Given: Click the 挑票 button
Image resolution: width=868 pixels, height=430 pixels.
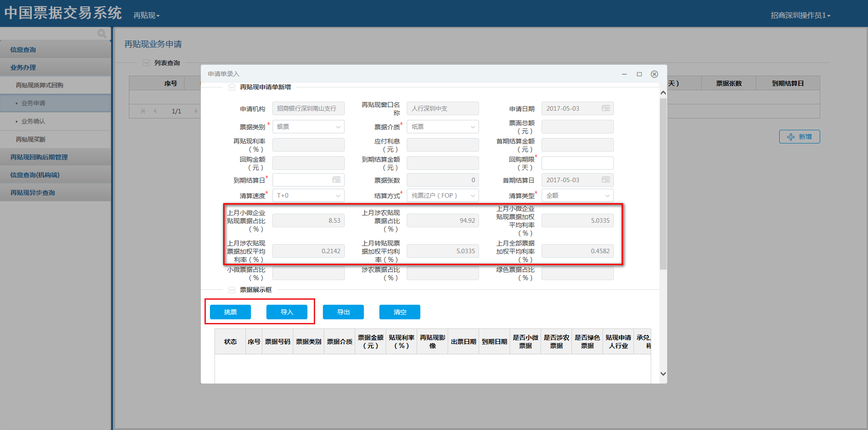Looking at the screenshot, I should pos(230,312).
